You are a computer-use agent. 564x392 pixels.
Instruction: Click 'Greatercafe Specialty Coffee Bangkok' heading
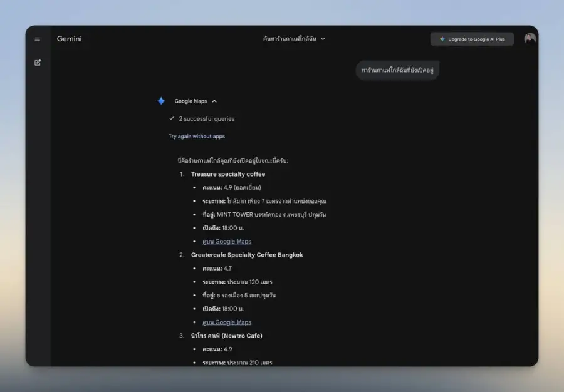(x=247, y=255)
